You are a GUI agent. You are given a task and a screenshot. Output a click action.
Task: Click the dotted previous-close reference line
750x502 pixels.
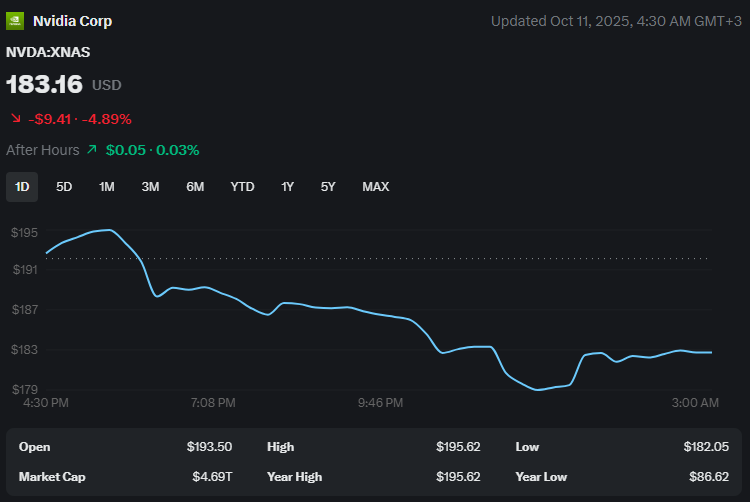click(x=376, y=258)
